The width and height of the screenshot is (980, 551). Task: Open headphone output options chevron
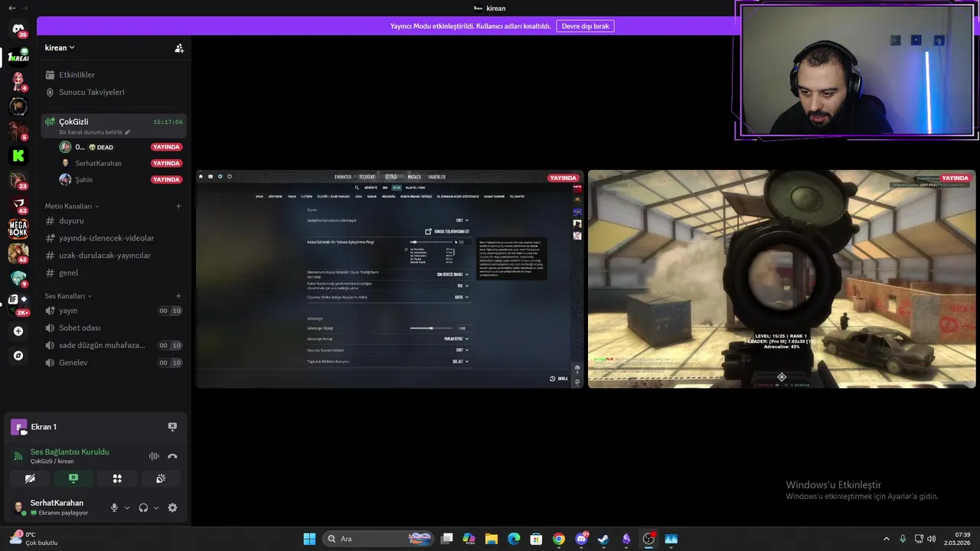(156, 507)
